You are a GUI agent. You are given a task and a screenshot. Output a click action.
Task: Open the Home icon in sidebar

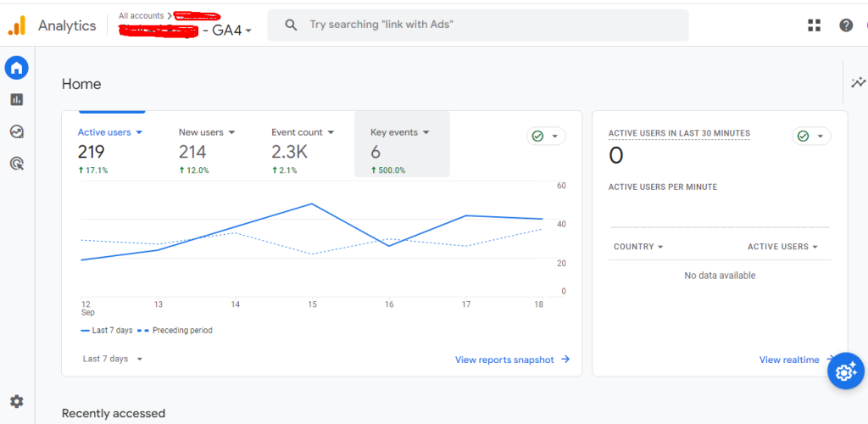(x=17, y=67)
